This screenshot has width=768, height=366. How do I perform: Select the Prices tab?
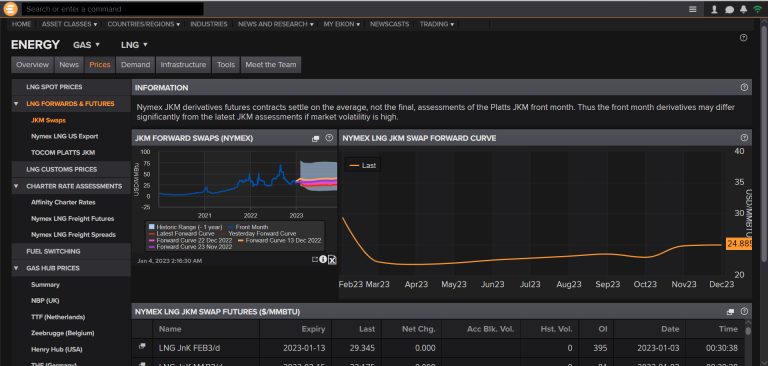click(x=100, y=65)
